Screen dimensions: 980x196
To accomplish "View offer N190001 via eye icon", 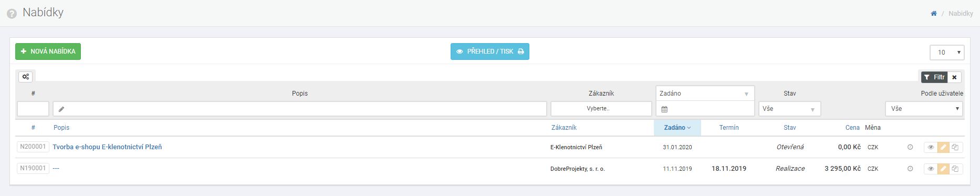I will pos(931,169).
